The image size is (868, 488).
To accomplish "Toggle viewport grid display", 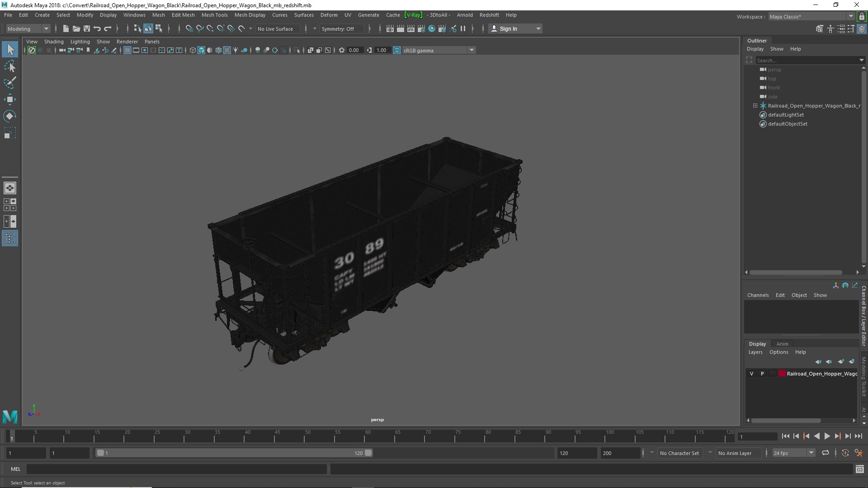I will pos(127,50).
